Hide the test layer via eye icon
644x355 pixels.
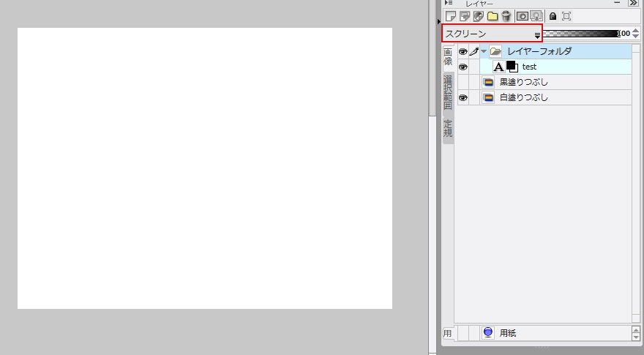[x=463, y=67]
